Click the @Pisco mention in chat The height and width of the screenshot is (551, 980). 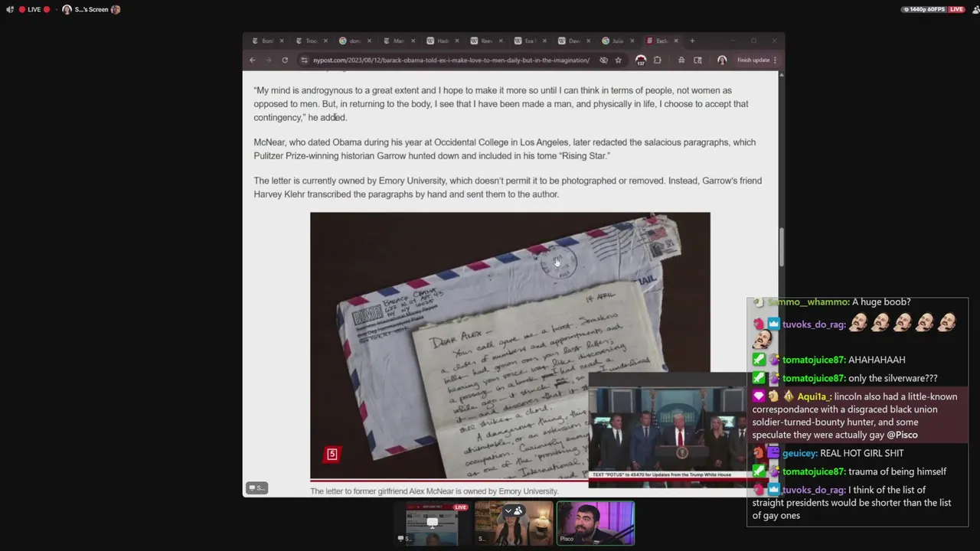coord(902,435)
